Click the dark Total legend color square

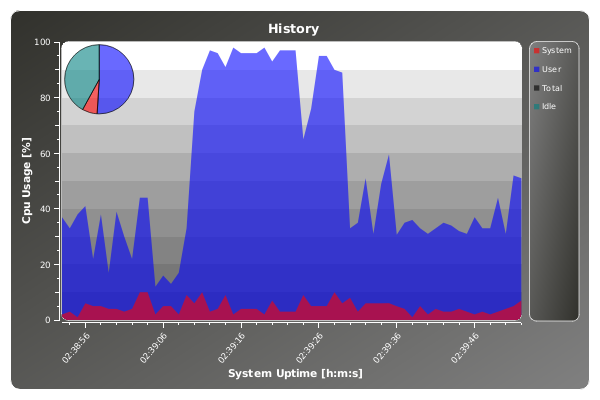pos(537,88)
